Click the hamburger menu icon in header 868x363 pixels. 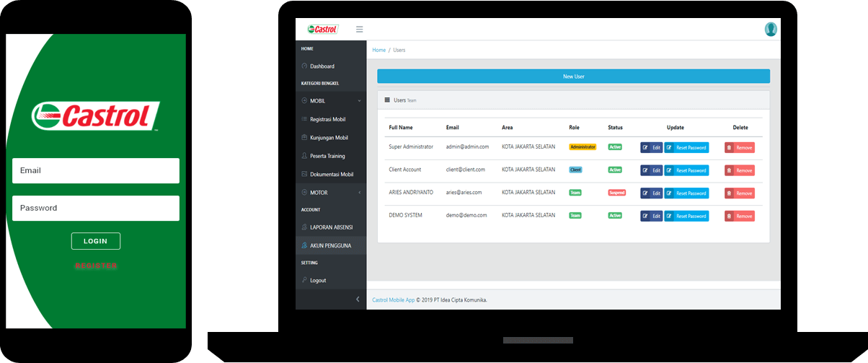pyautogui.click(x=359, y=30)
